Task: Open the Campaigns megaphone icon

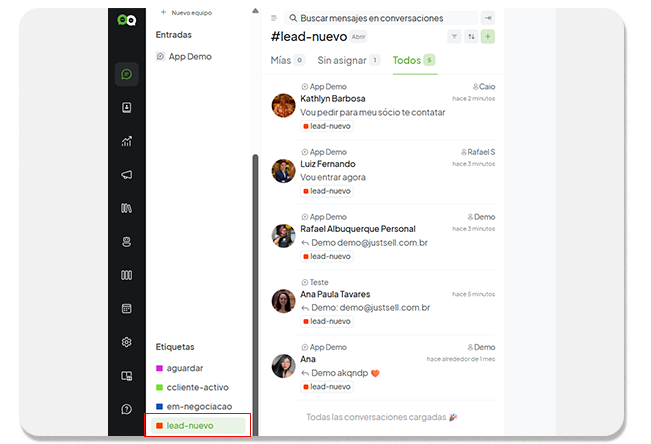Action: [127, 175]
